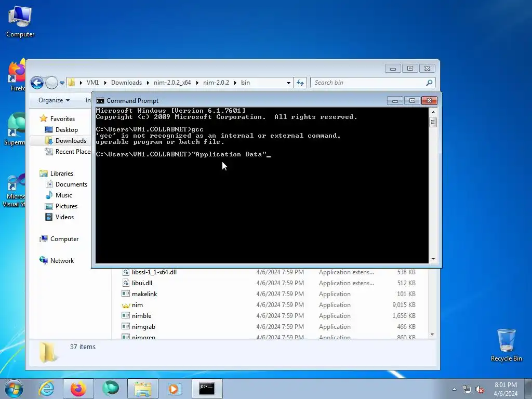Switch to Windows Explorer taskbar button
The height and width of the screenshot is (399, 532).
click(x=143, y=389)
